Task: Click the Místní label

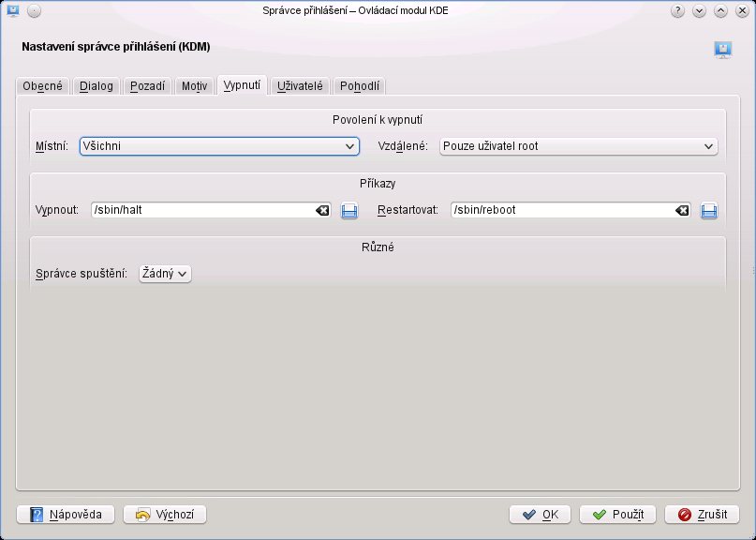Action: pyautogui.click(x=52, y=146)
